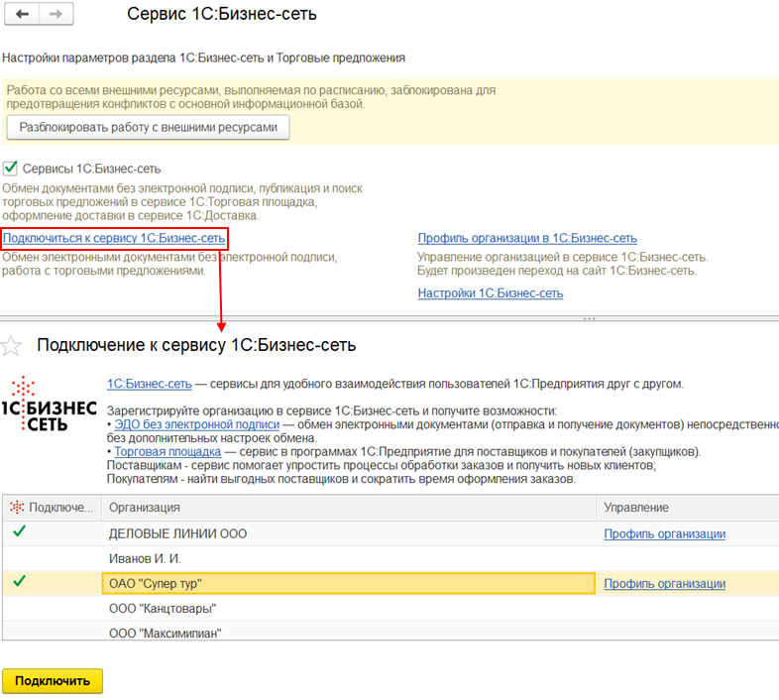Click the forward navigation arrow
The height and width of the screenshot is (700, 779).
pyautogui.click(x=56, y=15)
